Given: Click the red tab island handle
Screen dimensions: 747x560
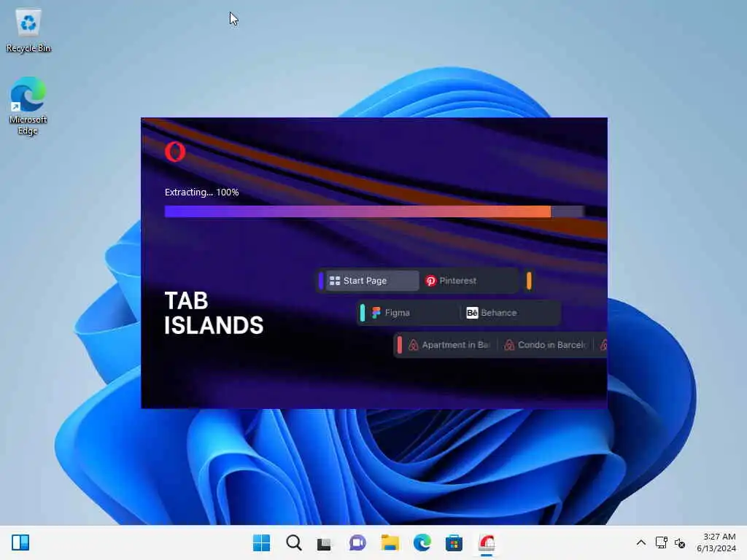Looking at the screenshot, I should pos(399,345).
